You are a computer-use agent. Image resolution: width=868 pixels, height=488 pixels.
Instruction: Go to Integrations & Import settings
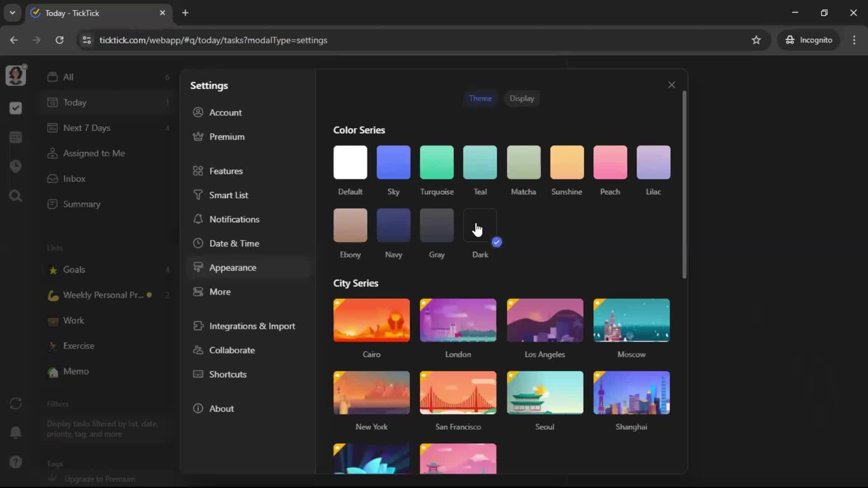252,326
